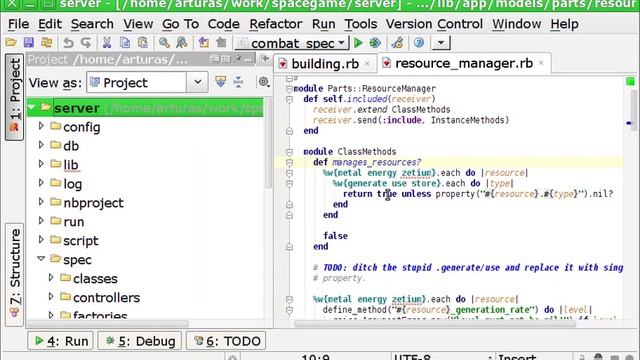Open the 5: Debug tool window
Image resolution: width=640 pixels, height=360 pixels.
click(x=140, y=341)
